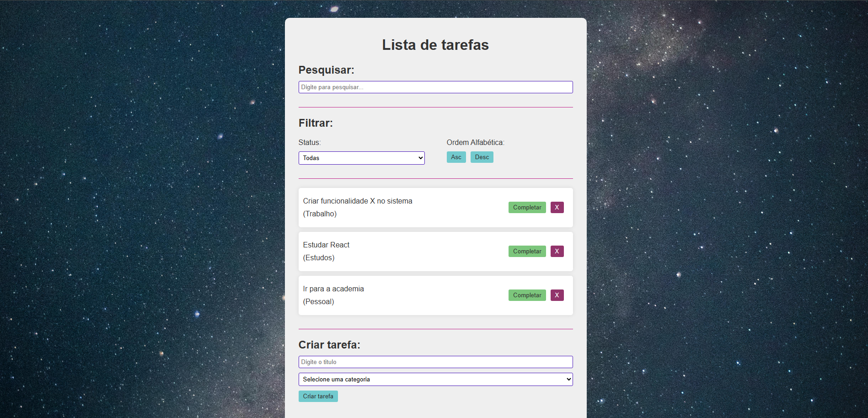Complete the 'Estudar React' task

click(x=526, y=251)
